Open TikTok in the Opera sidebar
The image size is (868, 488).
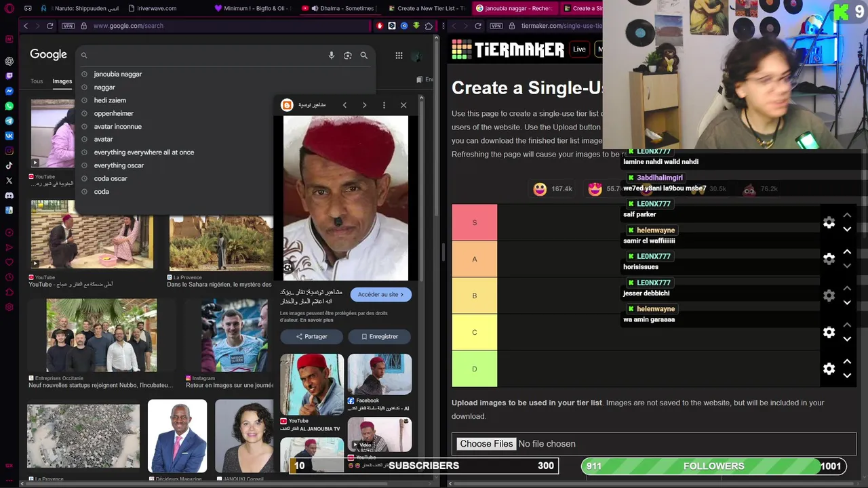[9, 165]
